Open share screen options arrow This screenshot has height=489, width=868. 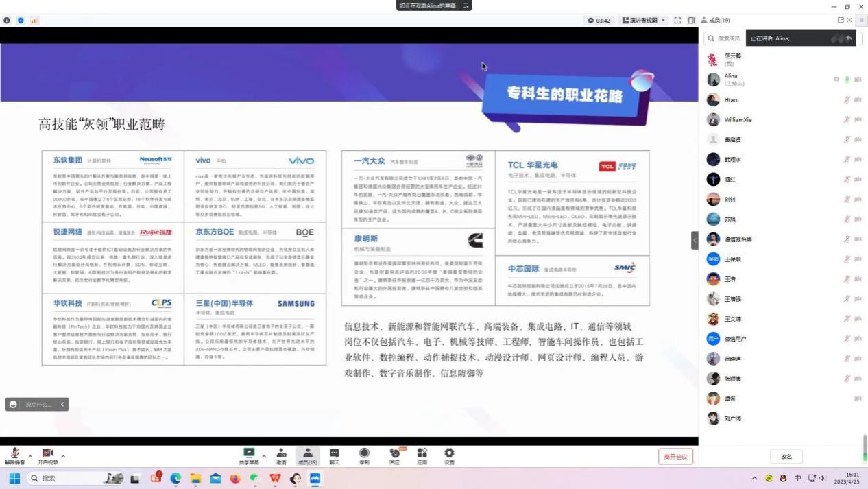(264, 455)
